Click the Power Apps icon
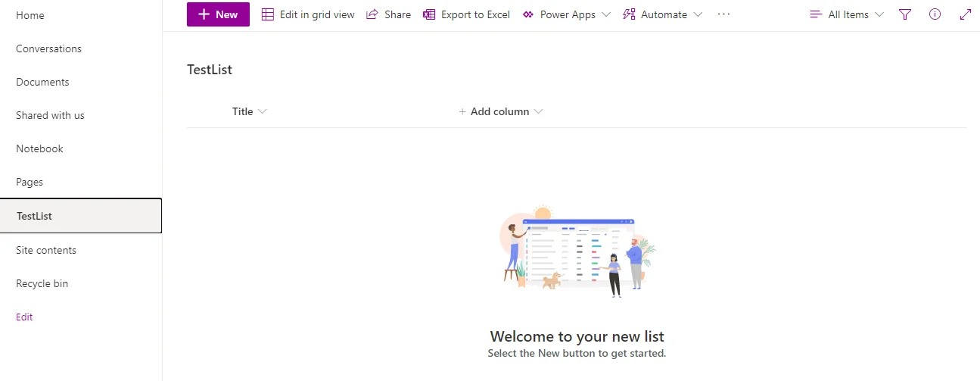Image resolution: width=980 pixels, height=381 pixels. 528,14
